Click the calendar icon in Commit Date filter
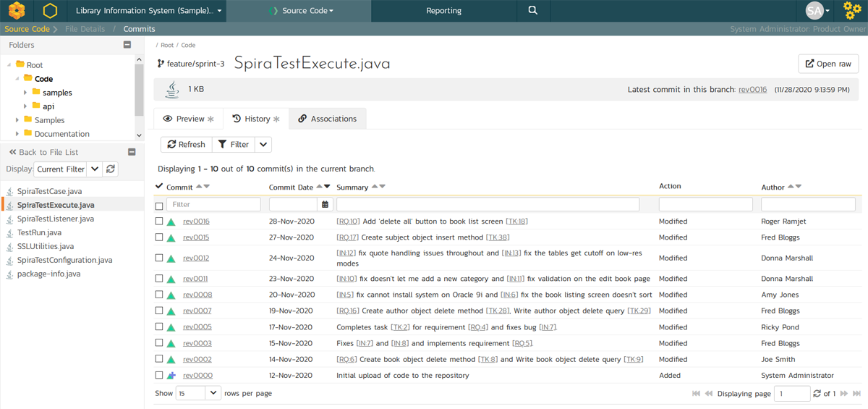The image size is (868, 409). 325,205
